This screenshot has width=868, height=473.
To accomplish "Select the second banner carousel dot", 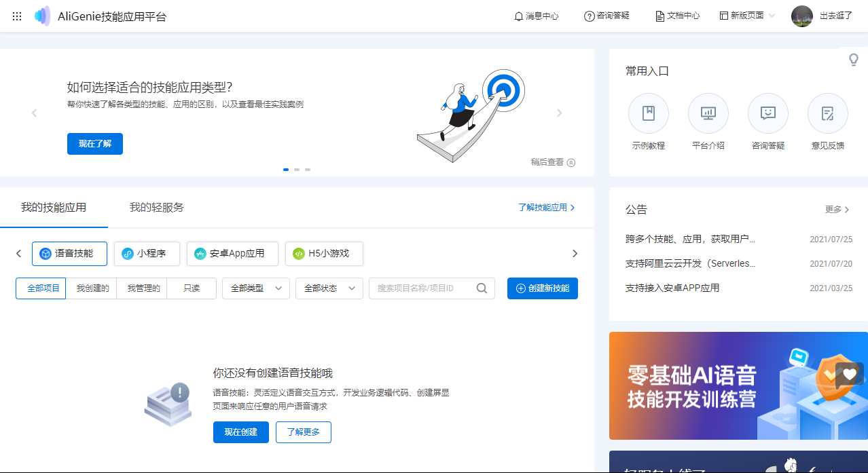I will click(297, 170).
